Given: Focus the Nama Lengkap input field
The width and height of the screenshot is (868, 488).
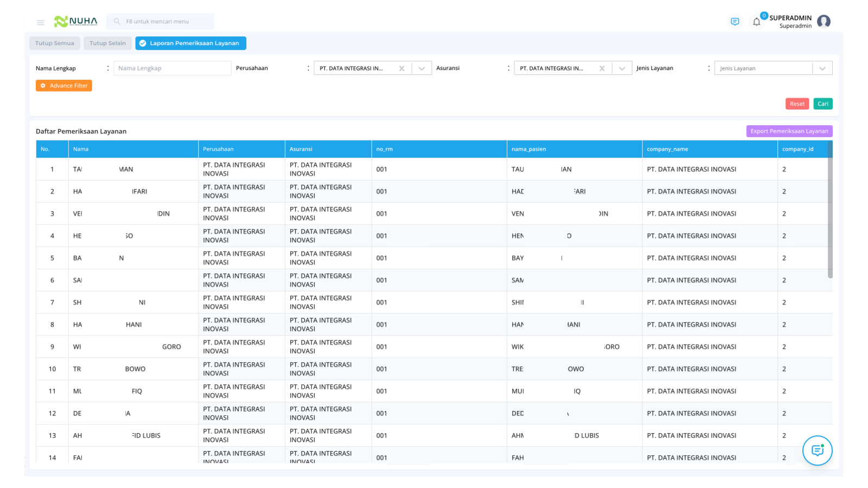Looking at the screenshot, I should click(x=173, y=68).
